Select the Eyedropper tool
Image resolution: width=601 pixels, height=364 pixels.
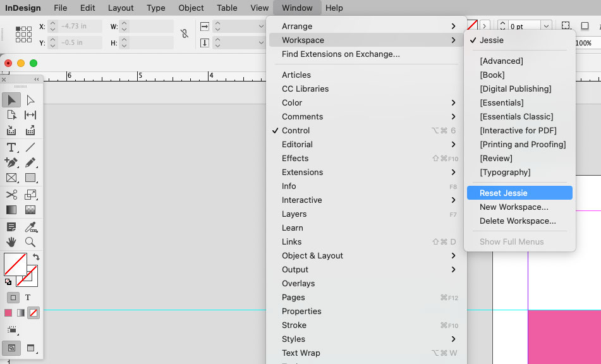31,227
